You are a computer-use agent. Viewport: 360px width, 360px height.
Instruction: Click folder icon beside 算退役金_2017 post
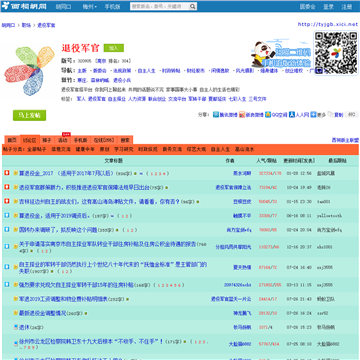(x=16, y=173)
